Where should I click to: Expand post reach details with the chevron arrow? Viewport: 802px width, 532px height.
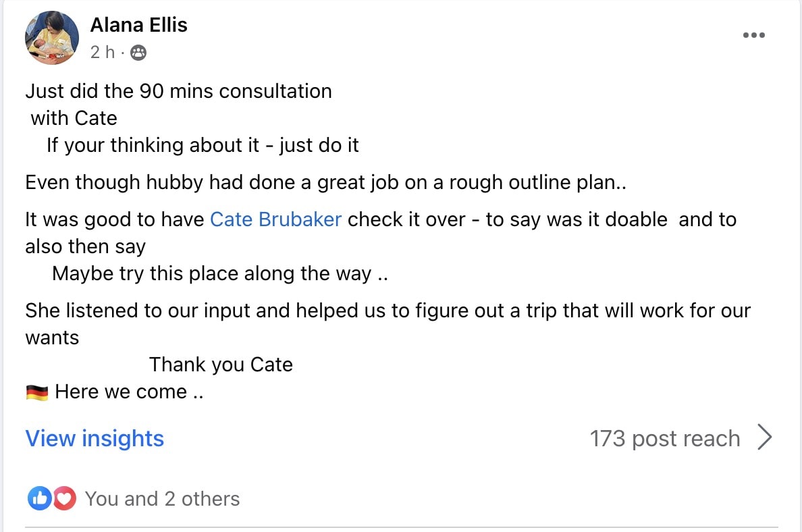click(x=764, y=438)
